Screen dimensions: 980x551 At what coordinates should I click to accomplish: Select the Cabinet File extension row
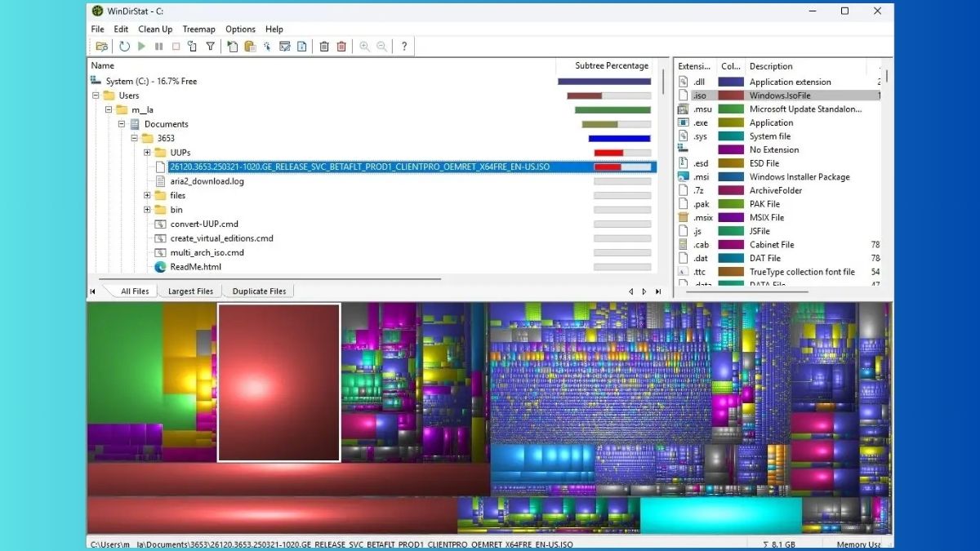(779, 245)
